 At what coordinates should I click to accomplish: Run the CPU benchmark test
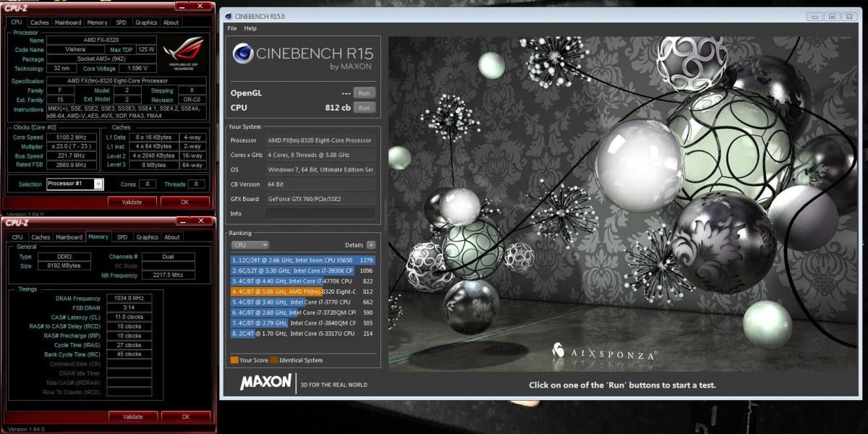365,108
